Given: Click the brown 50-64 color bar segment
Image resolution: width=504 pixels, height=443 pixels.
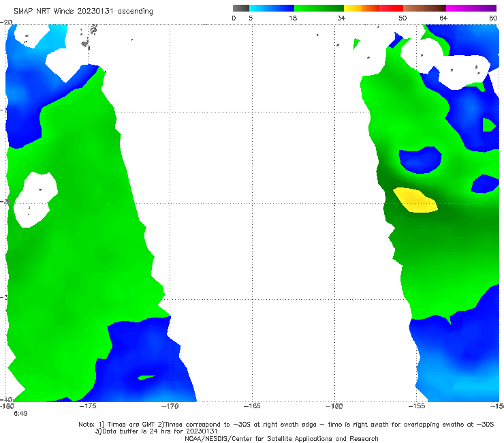Looking at the screenshot, I should pyautogui.click(x=424, y=8).
